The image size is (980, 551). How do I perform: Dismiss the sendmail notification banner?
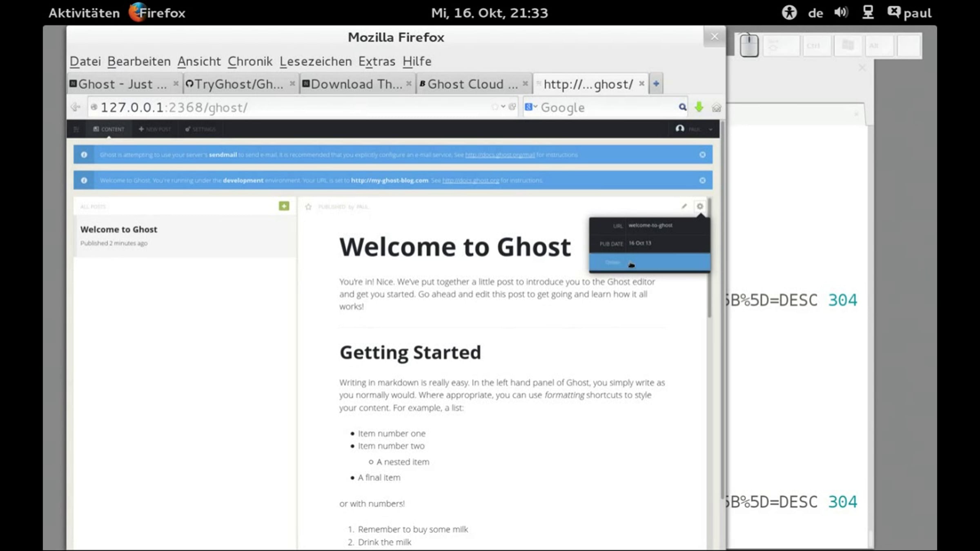(x=702, y=155)
